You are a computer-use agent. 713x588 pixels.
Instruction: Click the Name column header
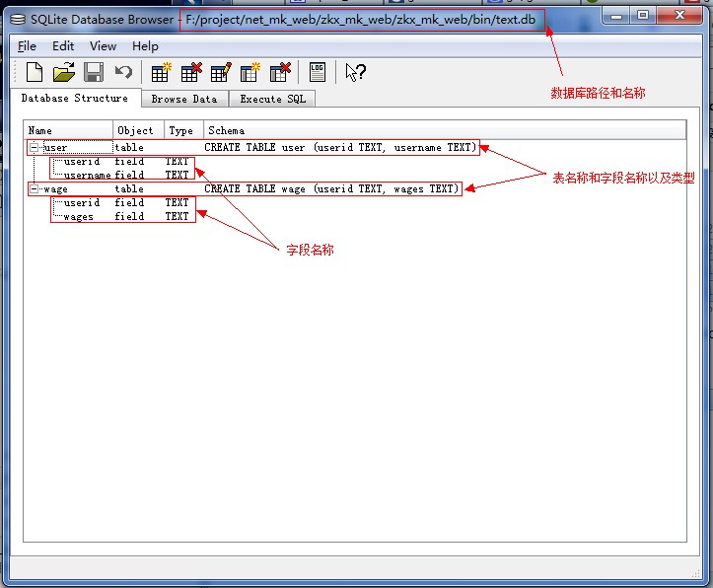(x=69, y=130)
